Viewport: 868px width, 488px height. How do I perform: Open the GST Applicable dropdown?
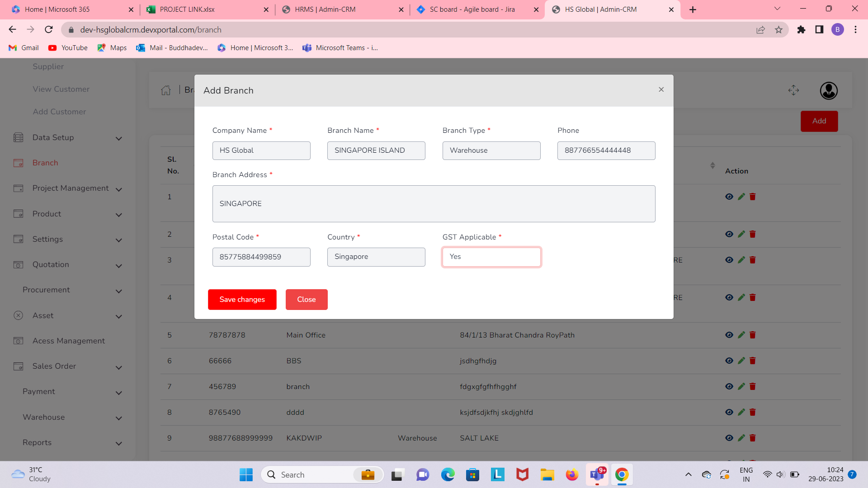tap(491, 257)
